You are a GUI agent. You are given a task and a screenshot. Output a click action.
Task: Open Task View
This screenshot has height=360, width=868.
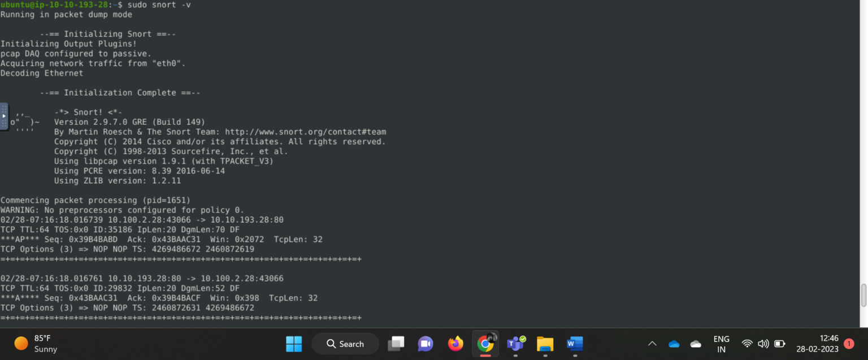point(396,343)
